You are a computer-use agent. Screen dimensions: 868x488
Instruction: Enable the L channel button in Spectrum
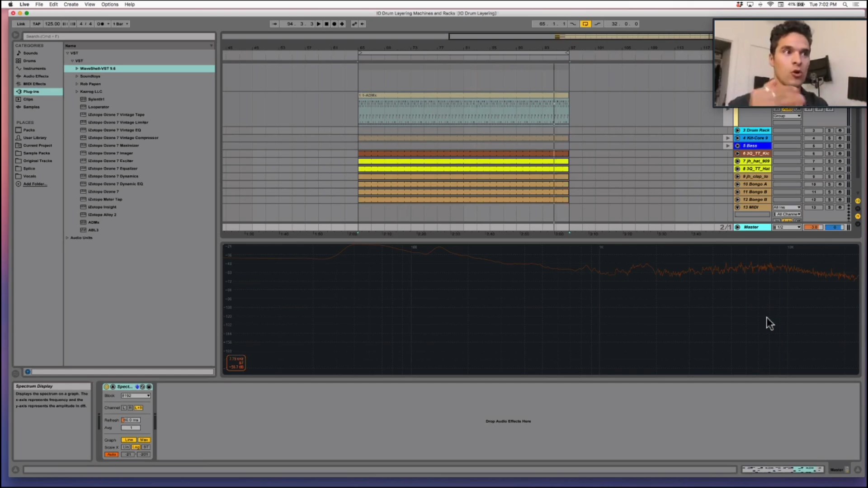[x=124, y=408]
